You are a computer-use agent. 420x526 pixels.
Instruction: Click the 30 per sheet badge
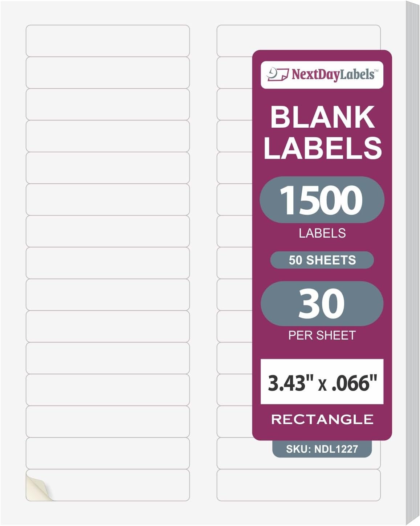(x=322, y=304)
